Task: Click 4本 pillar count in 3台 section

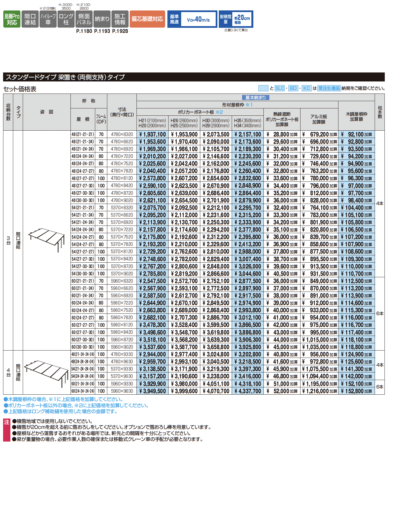Action: 380,203
